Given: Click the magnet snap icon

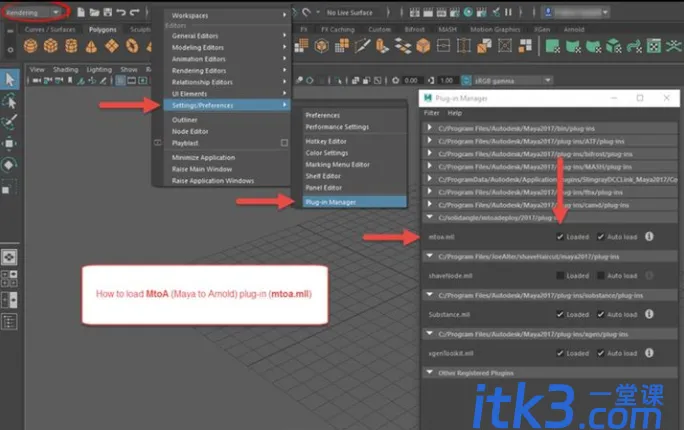Looking at the screenshot, I should pyautogui.click(x=307, y=12).
